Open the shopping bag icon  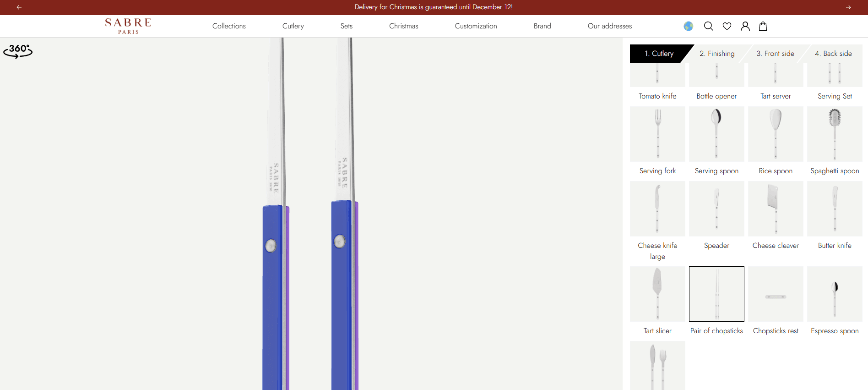pos(763,26)
